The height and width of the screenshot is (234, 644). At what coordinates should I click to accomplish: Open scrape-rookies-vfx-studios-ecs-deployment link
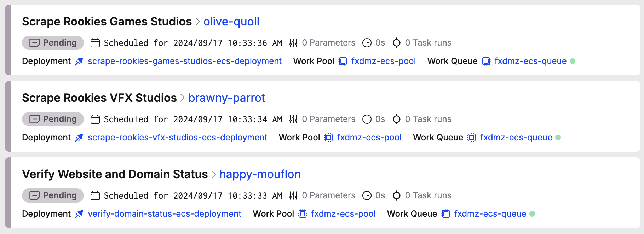click(x=177, y=138)
